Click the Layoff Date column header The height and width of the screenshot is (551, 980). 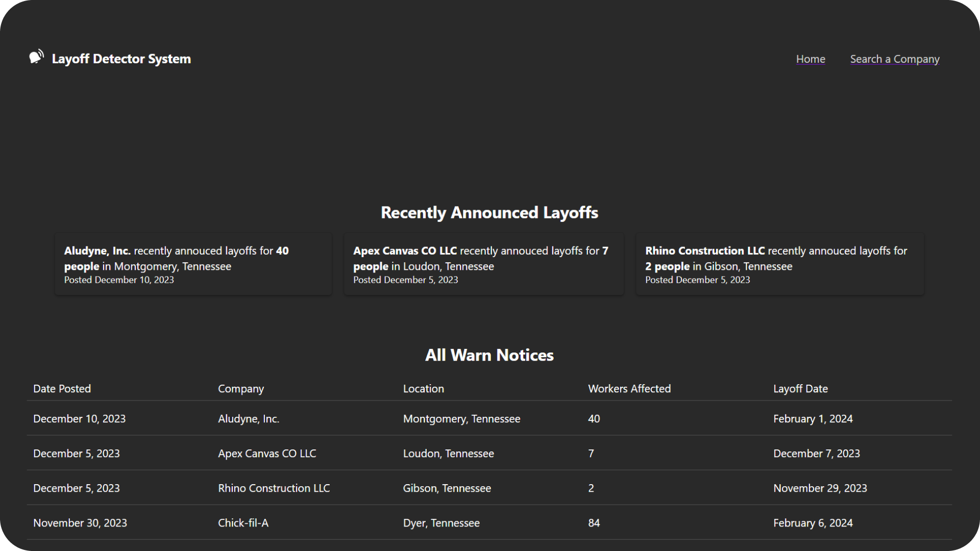[800, 389]
